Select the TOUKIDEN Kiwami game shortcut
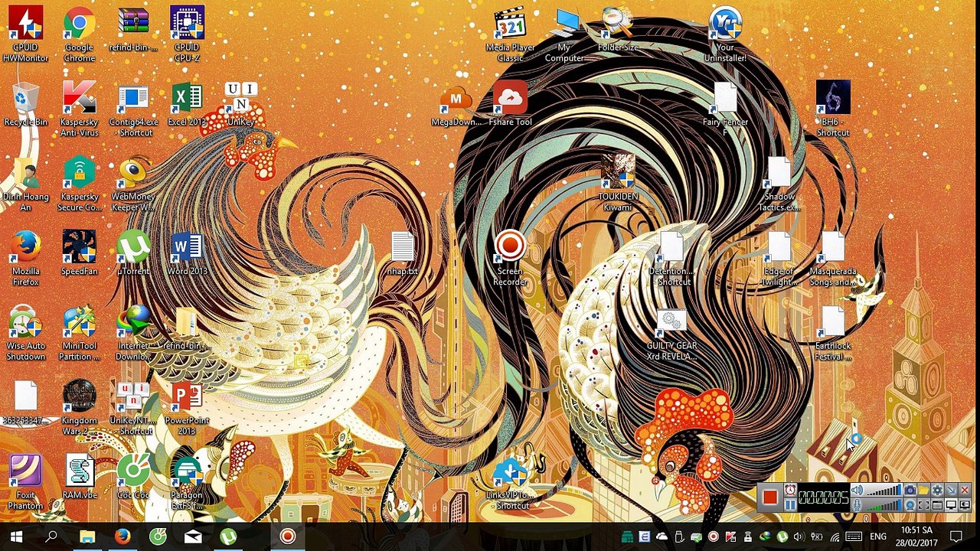The height and width of the screenshot is (551, 980). [x=618, y=184]
